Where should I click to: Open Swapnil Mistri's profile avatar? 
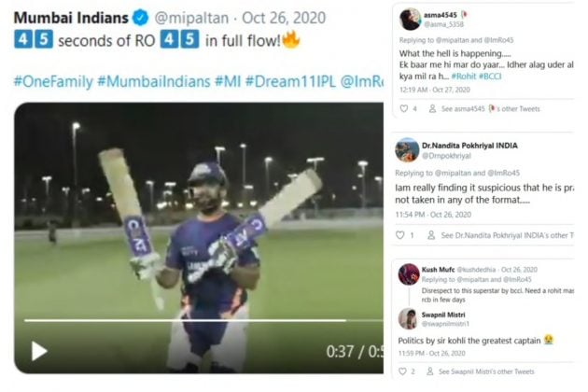coord(408,318)
